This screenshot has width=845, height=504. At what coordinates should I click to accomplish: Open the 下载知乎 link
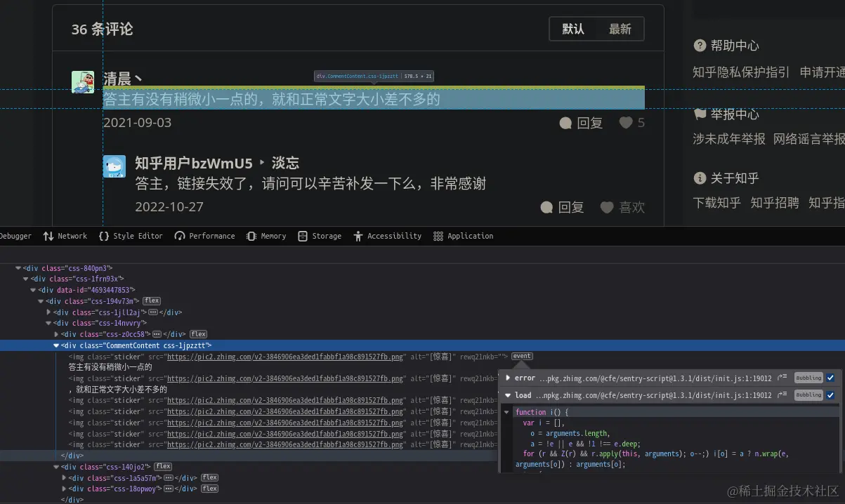(x=716, y=203)
